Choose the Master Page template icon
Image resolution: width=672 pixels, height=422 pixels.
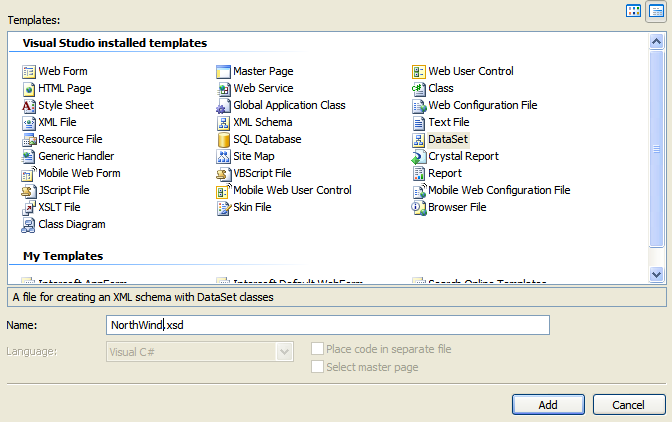[x=224, y=72]
